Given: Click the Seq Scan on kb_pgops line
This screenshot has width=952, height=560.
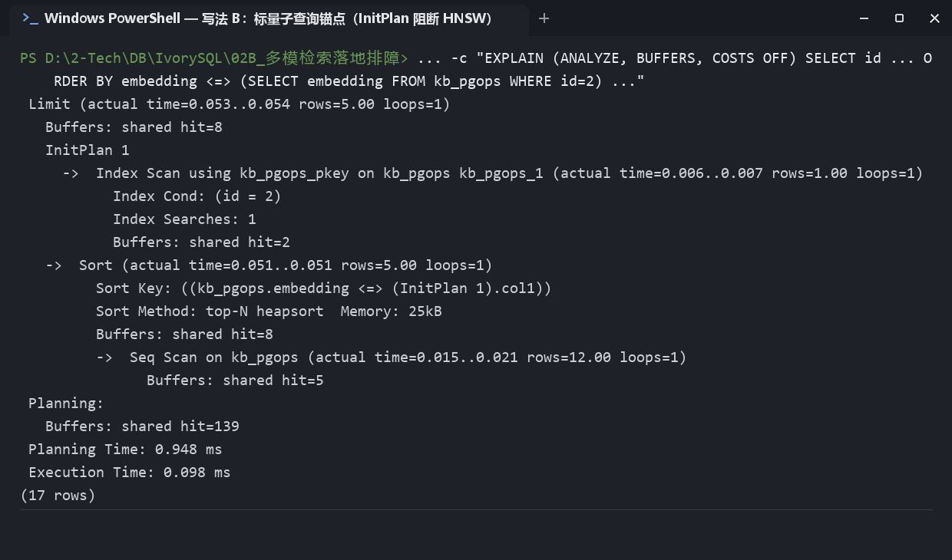Looking at the screenshot, I should 392,357.
